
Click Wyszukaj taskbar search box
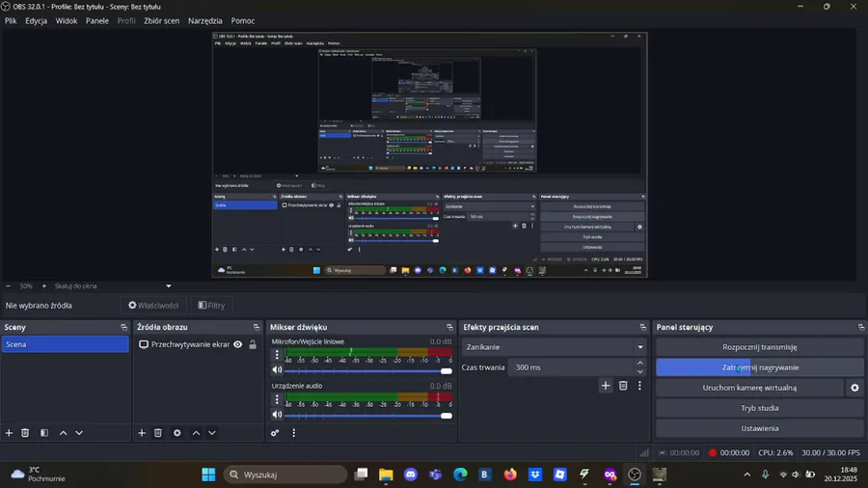(285, 474)
